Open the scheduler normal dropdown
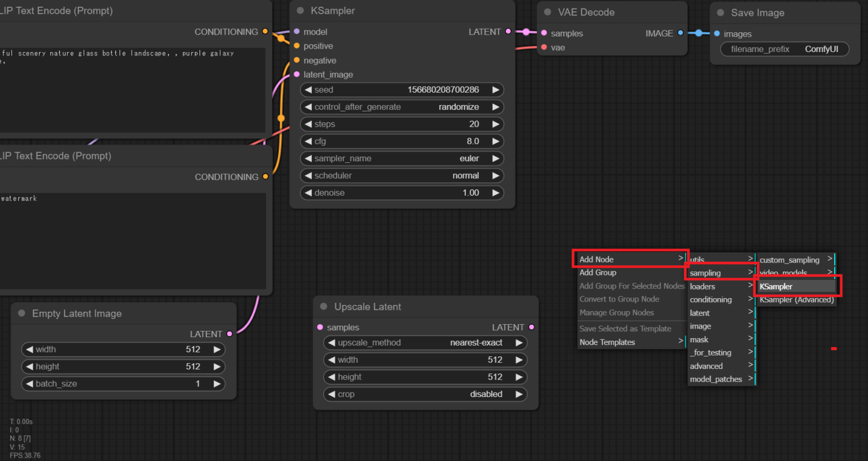Image resolution: width=868 pixels, height=461 pixels. click(402, 176)
